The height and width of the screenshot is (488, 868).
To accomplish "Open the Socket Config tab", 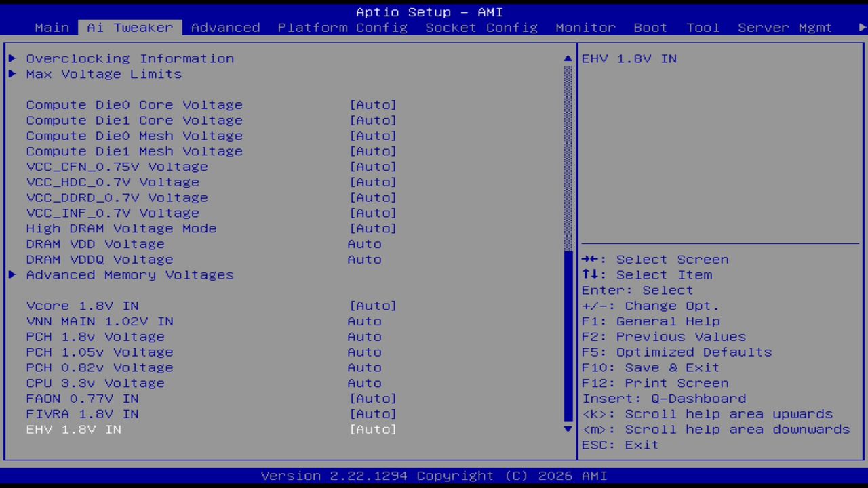I will 480,27.
